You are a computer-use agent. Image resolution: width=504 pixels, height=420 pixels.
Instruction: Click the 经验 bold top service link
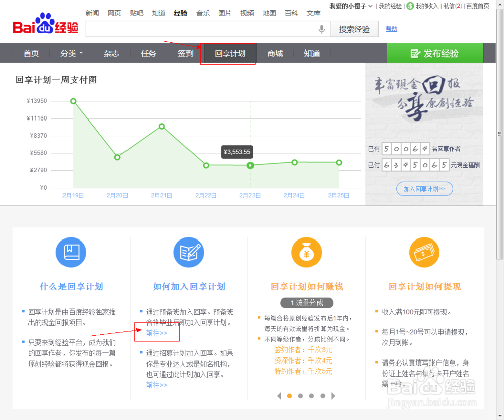tap(180, 13)
